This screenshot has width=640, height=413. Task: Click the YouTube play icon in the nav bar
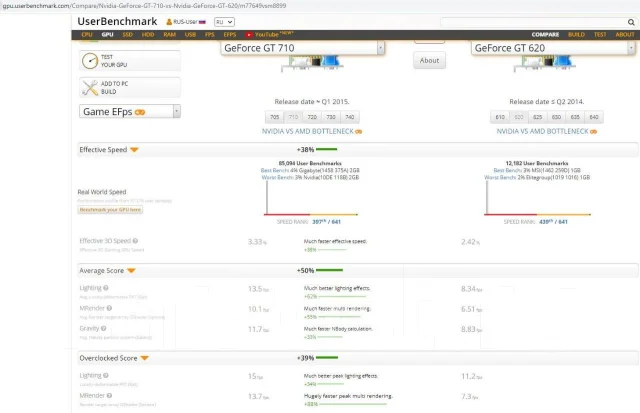pyautogui.click(x=248, y=35)
